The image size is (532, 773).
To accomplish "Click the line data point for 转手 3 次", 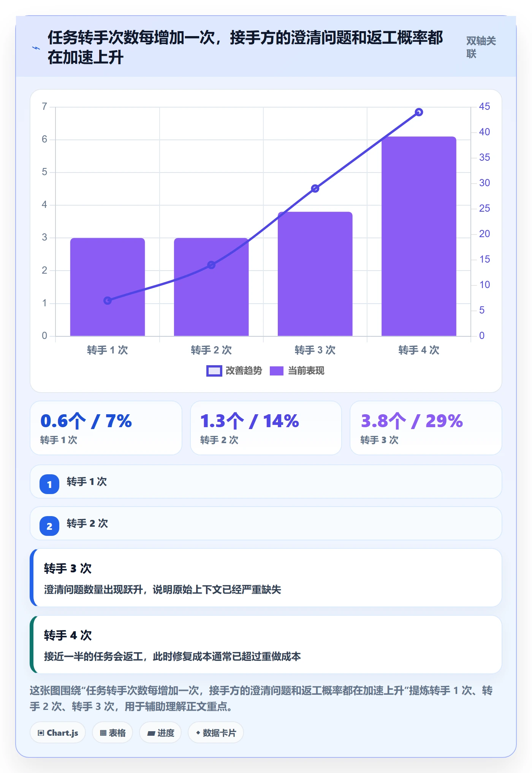I will 315,188.
